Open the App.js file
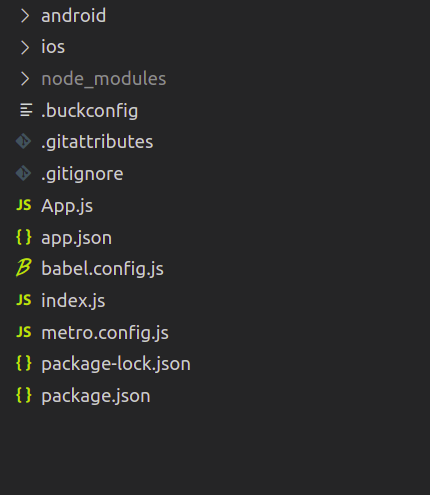Viewport: 430px width, 495px height. 67,206
